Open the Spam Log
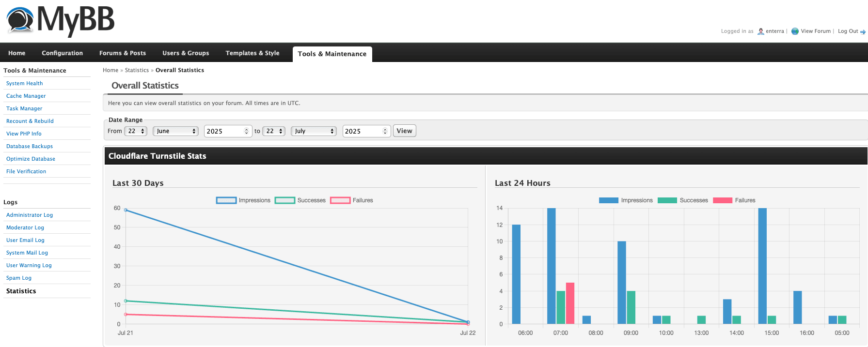The width and height of the screenshot is (868, 347). click(19, 278)
